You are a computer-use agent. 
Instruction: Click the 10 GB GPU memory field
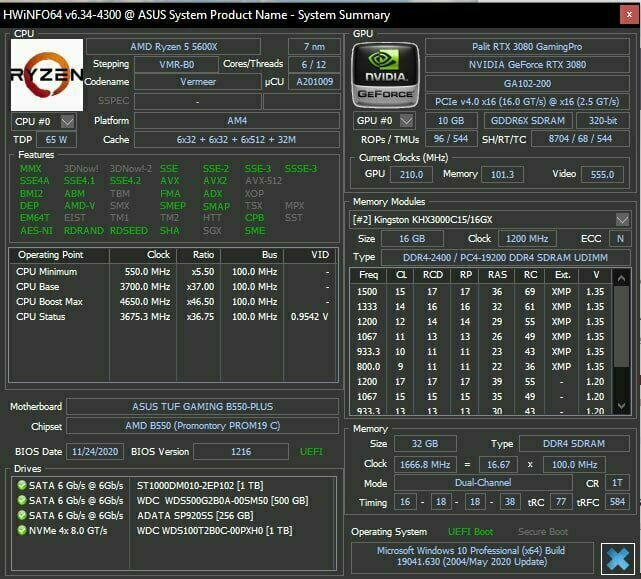pyautogui.click(x=451, y=121)
